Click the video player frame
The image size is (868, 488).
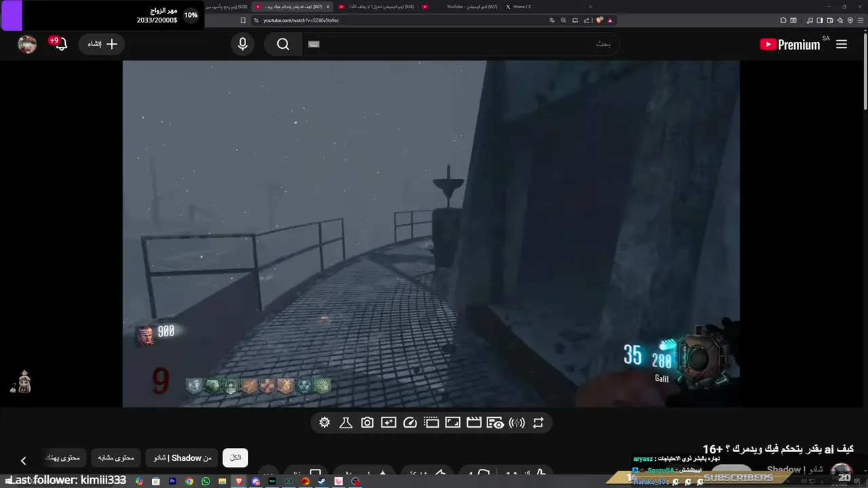pyautogui.click(x=431, y=234)
